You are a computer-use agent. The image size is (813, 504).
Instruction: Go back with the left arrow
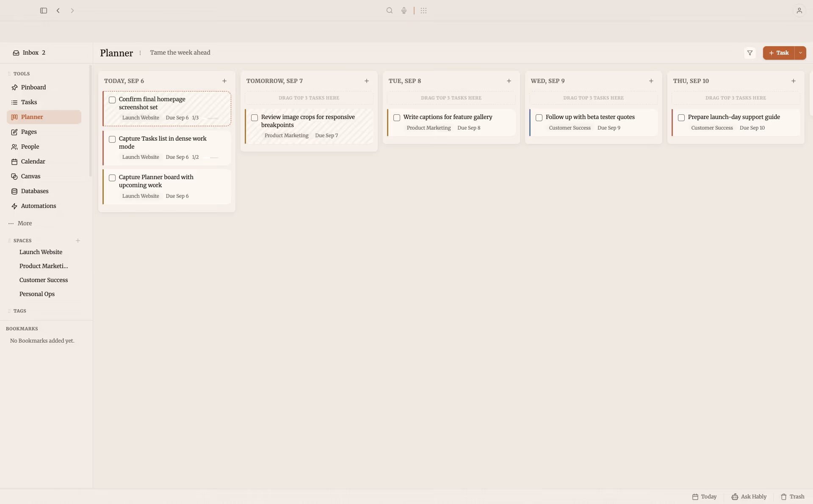[x=58, y=11]
